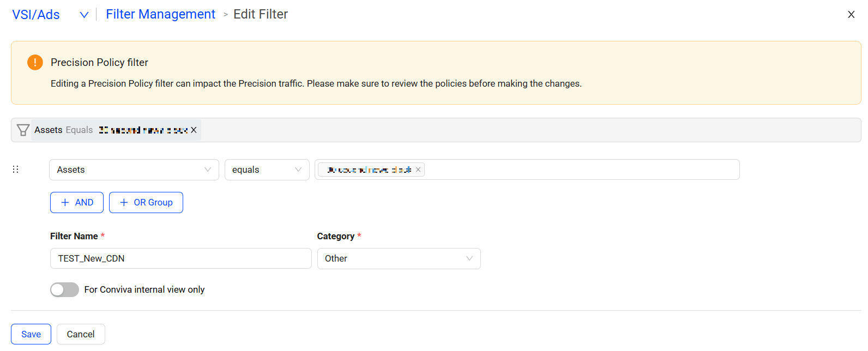Click the plus icon on AND button
The height and width of the screenshot is (351, 868).
coord(65,203)
